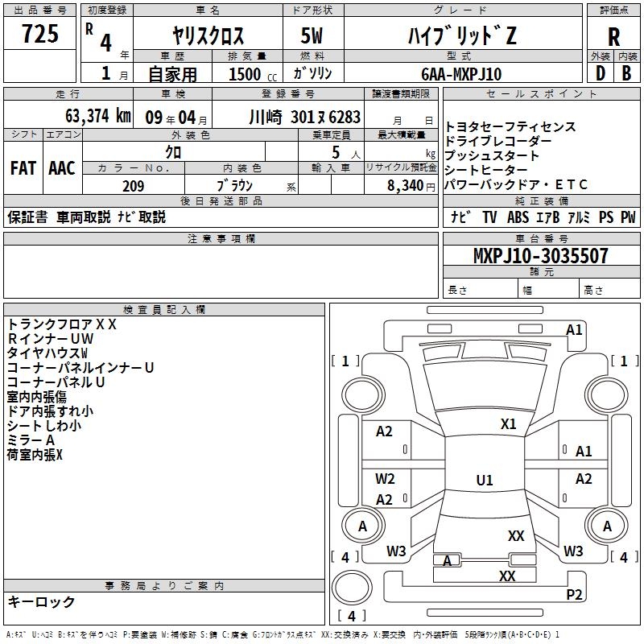Select sales point ドライブレコーダー
Image resolution: width=644 pixels, height=644 pixels.
(x=497, y=141)
